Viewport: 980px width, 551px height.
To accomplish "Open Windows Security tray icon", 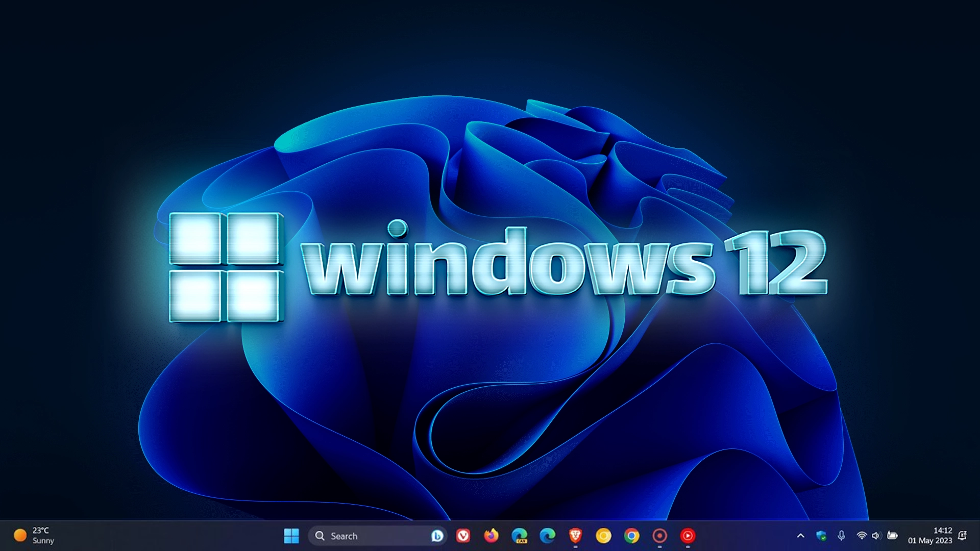I will 821,536.
